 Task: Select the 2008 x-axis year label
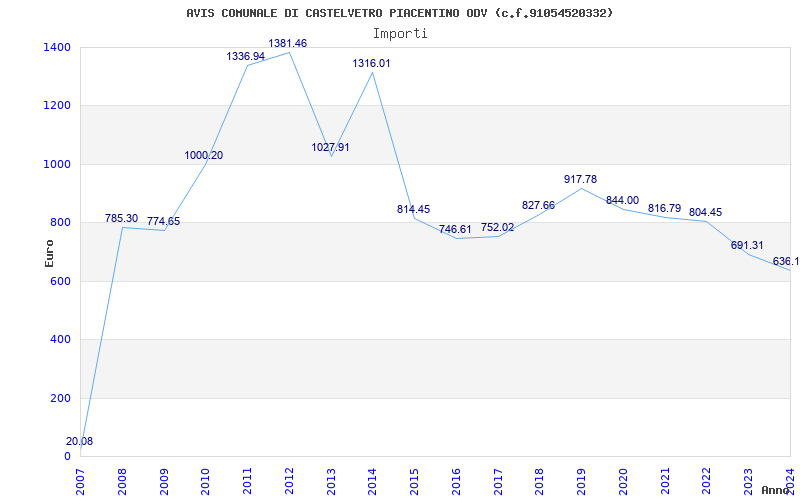122,481
